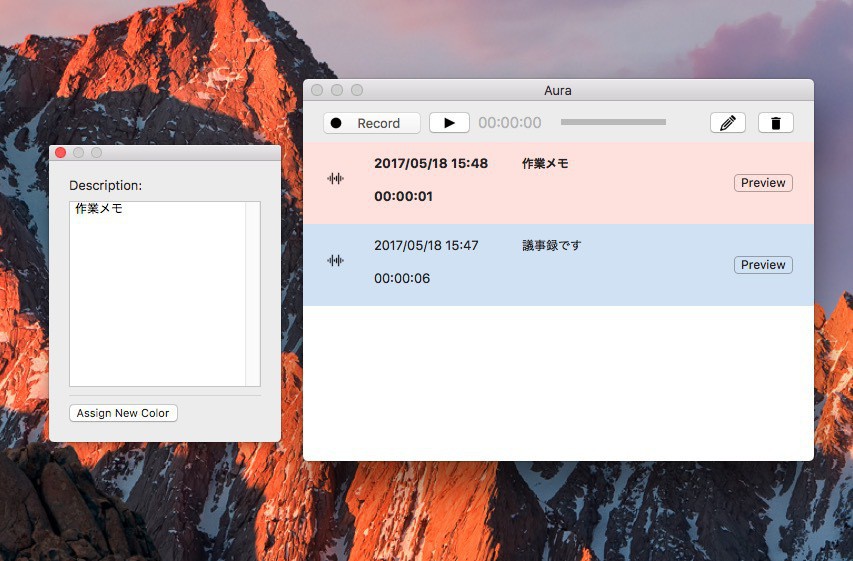Click waveform icon of 15:48 recording

[x=336, y=178]
